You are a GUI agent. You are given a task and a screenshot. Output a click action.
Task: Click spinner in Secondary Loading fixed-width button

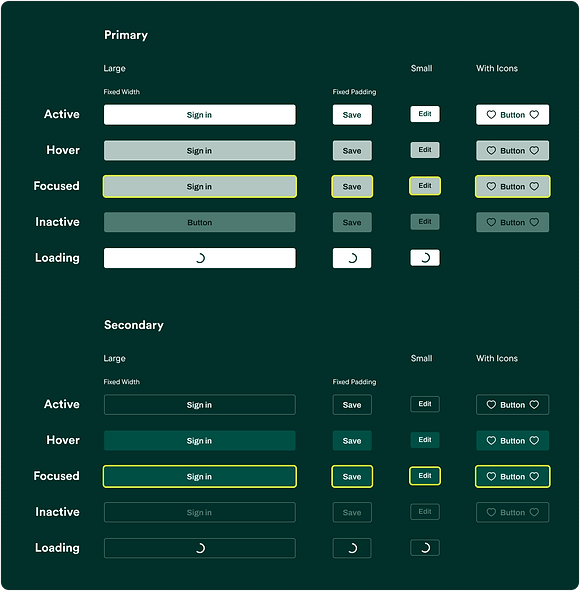click(200, 548)
